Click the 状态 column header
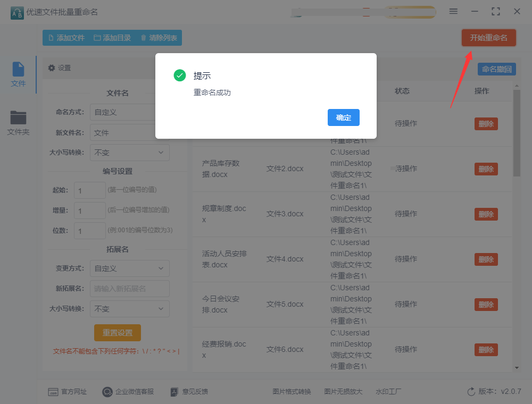Image resolution: width=532 pixels, height=404 pixels. [x=402, y=91]
